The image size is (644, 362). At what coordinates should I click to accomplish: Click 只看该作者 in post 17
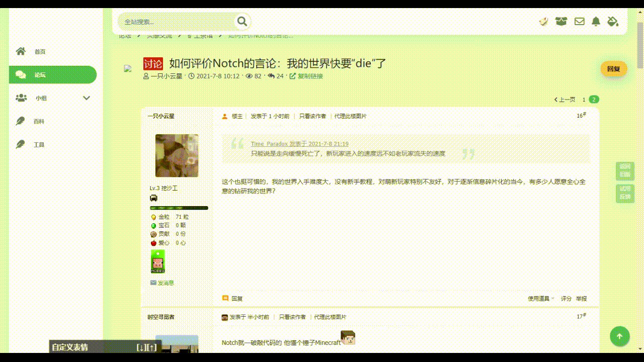(x=292, y=317)
